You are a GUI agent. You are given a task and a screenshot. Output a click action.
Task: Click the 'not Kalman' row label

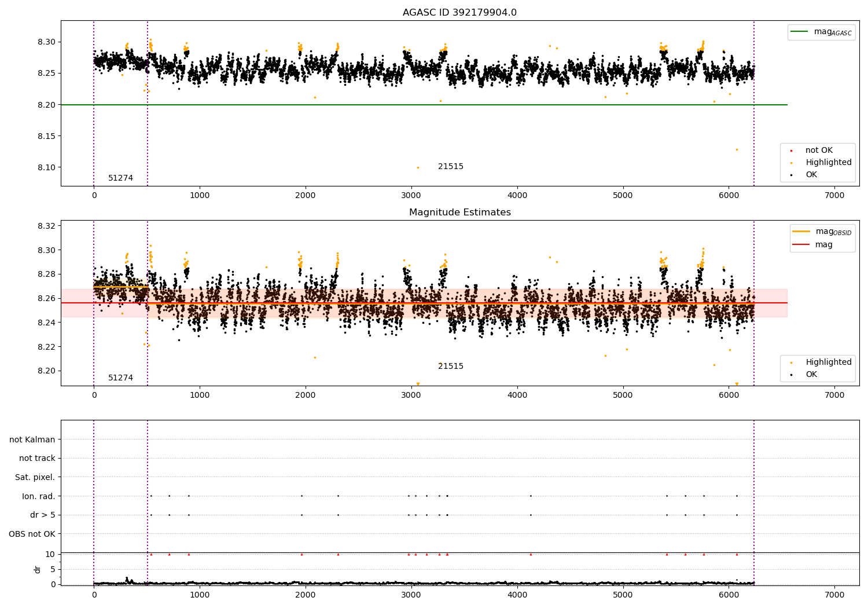32,439
